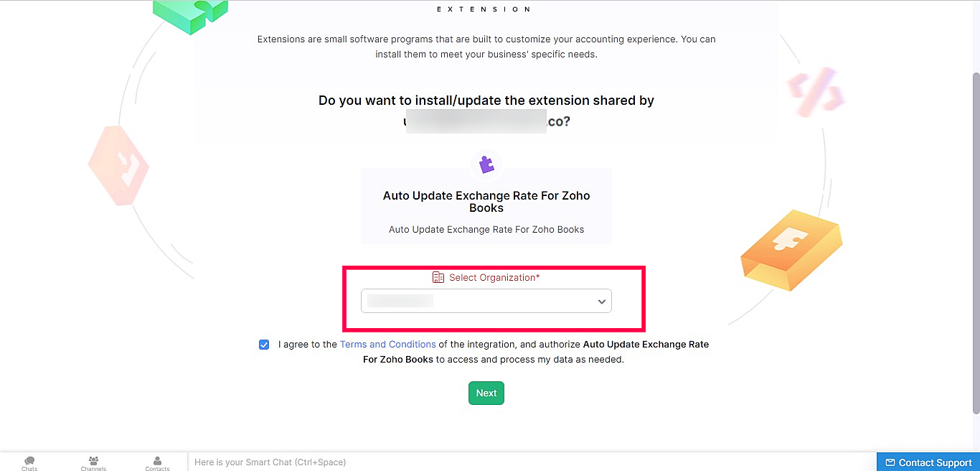
Task: Open the Channels icon in bottom bar
Action: pyautogui.click(x=93, y=463)
